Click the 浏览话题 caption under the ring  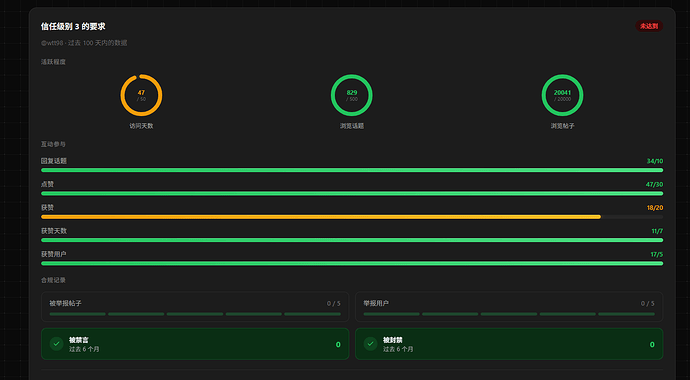coord(352,126)
